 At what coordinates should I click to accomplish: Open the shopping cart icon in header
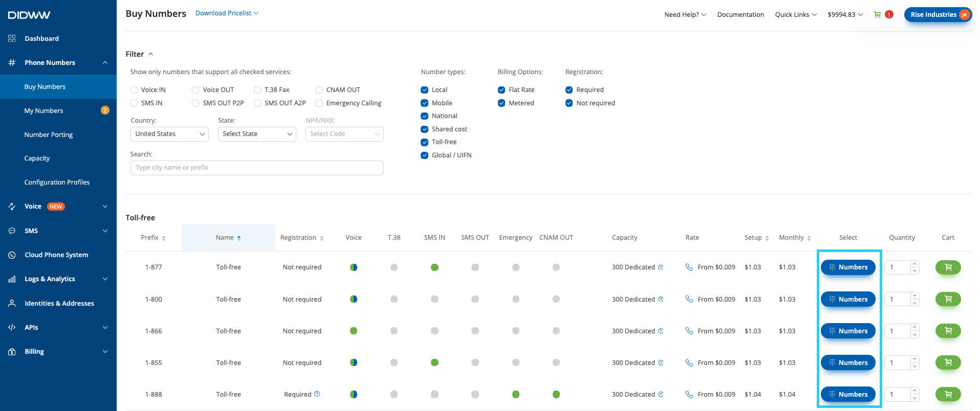(877, 14)
